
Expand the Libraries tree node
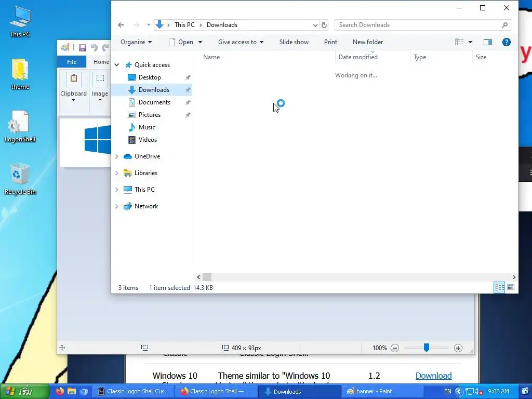point(117,173)
